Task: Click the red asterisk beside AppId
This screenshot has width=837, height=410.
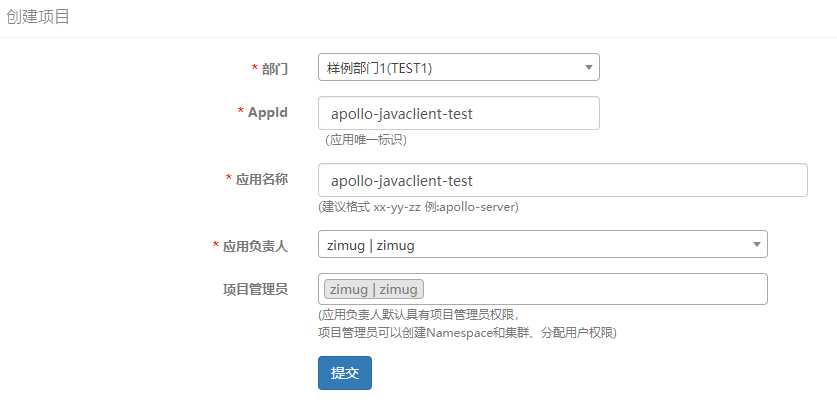Action: [x=240, y=112]
